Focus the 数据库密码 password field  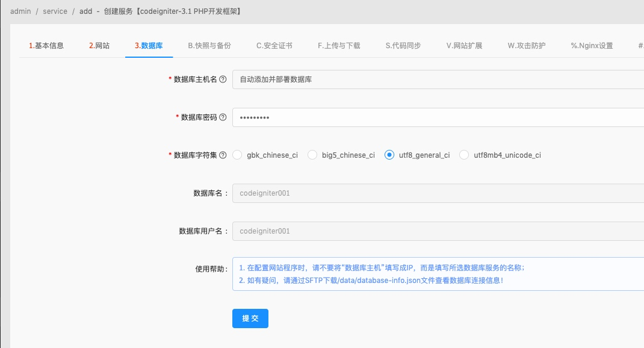(x=438, y=117)
